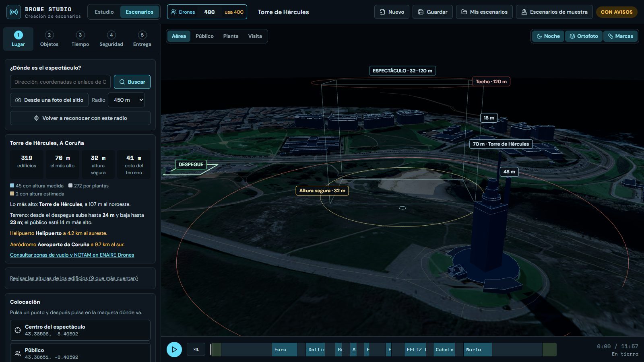Select the Delfín timeline block
The height and width of the screenshot is (362, 644).
(x=316, y=350)
